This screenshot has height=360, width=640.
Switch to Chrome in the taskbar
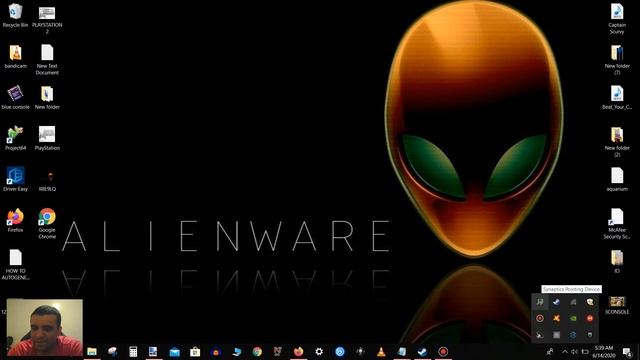point(257,351)
